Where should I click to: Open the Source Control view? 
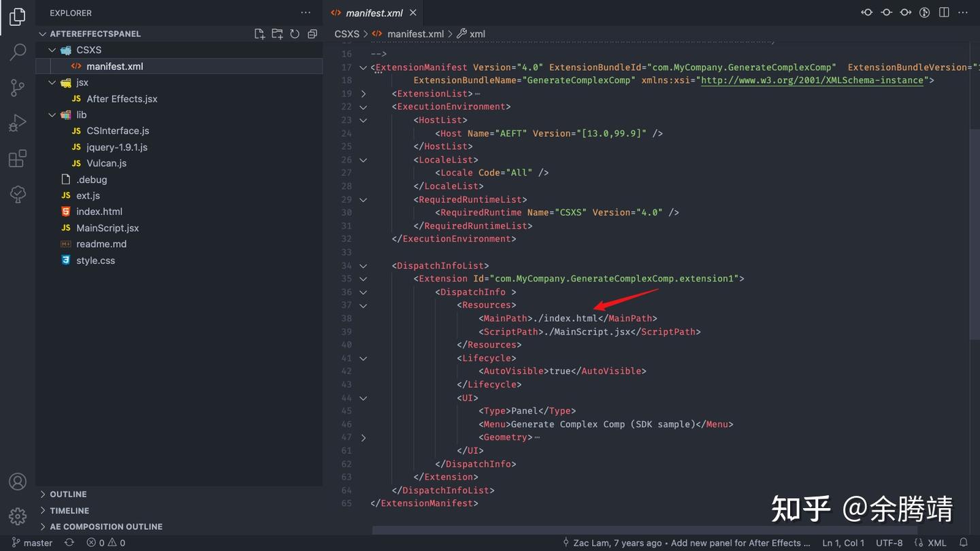pyautogui.click(x=18, y=87)
